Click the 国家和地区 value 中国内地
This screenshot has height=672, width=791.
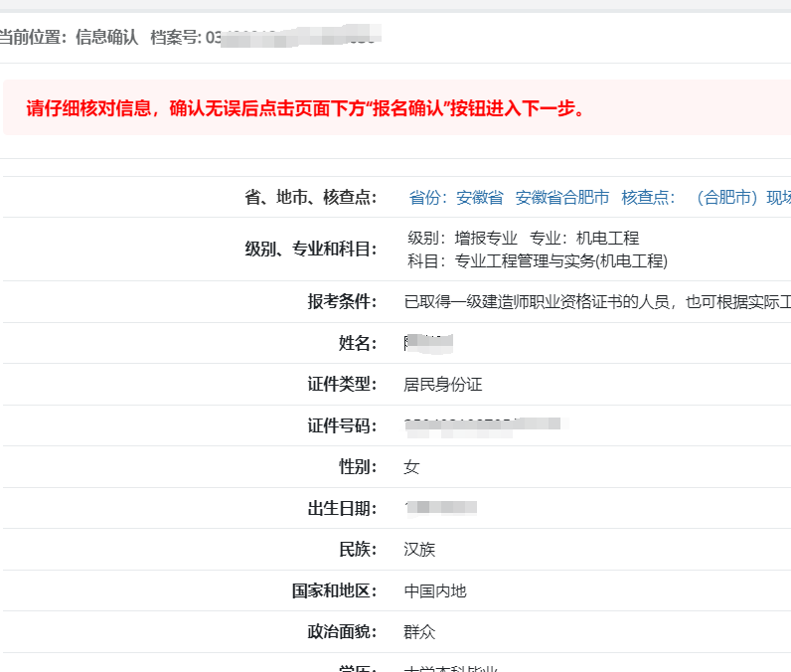point(435,591)
